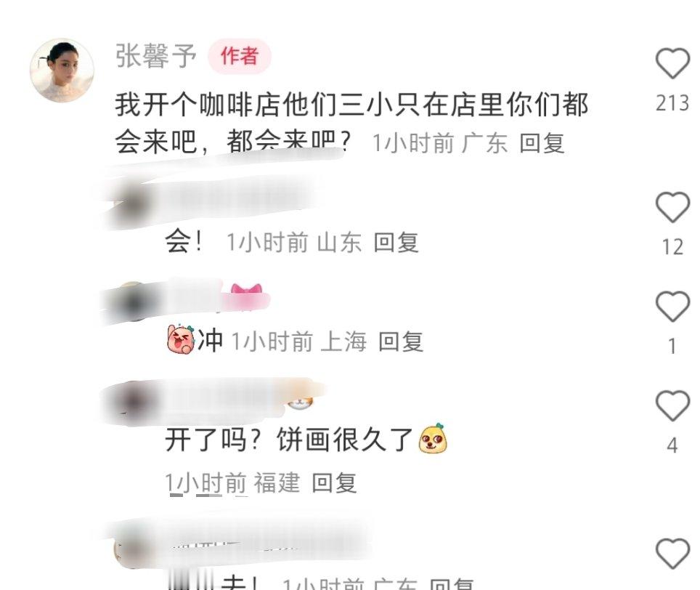Reply to the author's Guangdong comment
Viewport: 700px width, 590px height.
click(542, 143)
